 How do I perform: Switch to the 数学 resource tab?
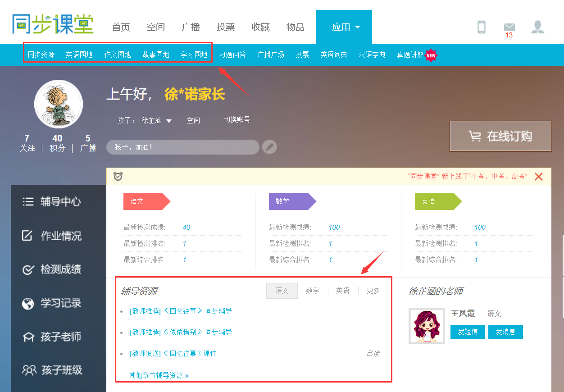tap(312, 291)
